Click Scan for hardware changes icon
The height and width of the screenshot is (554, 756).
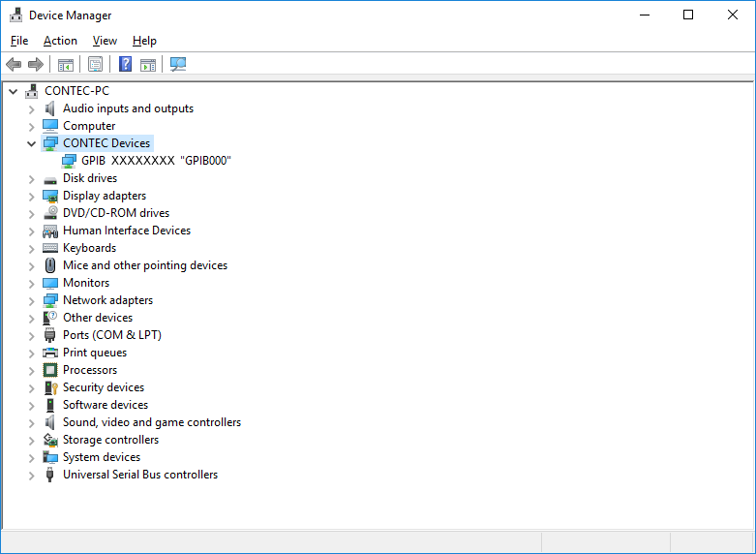pyautogui.click(x=178, y=64)
